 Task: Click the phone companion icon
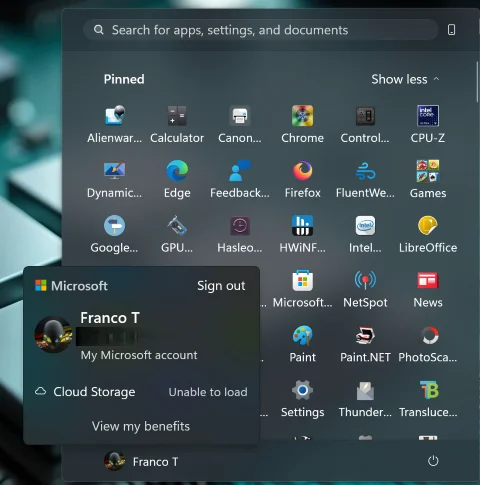click(451, 30)
